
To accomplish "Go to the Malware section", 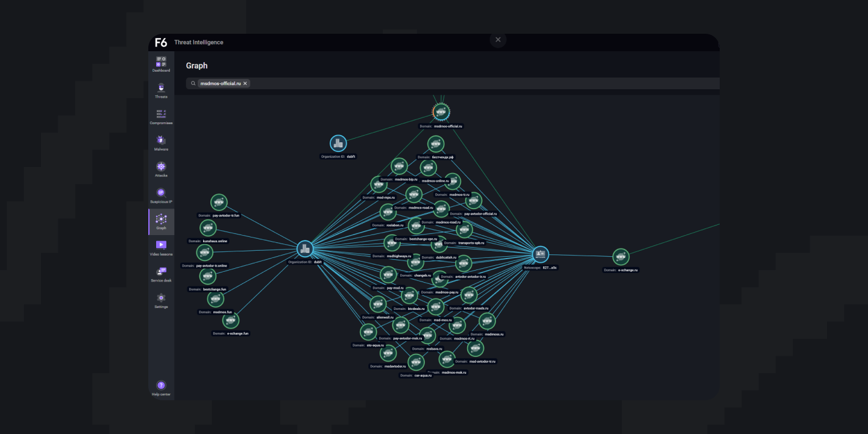I will point(161,140).
